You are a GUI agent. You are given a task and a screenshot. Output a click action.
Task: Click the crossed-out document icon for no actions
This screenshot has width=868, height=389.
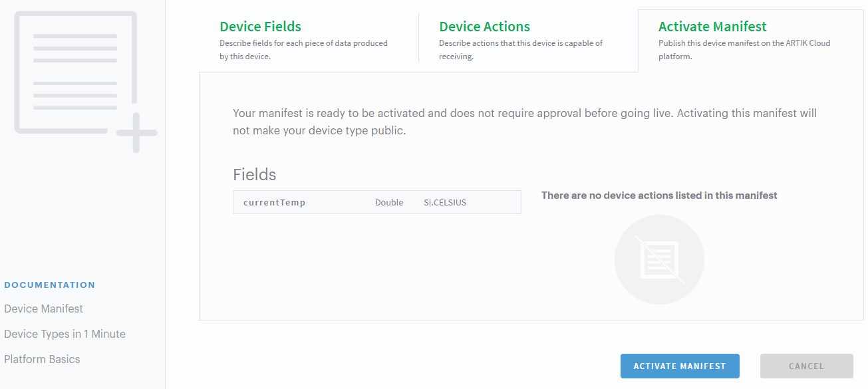(x=659, y=259)
